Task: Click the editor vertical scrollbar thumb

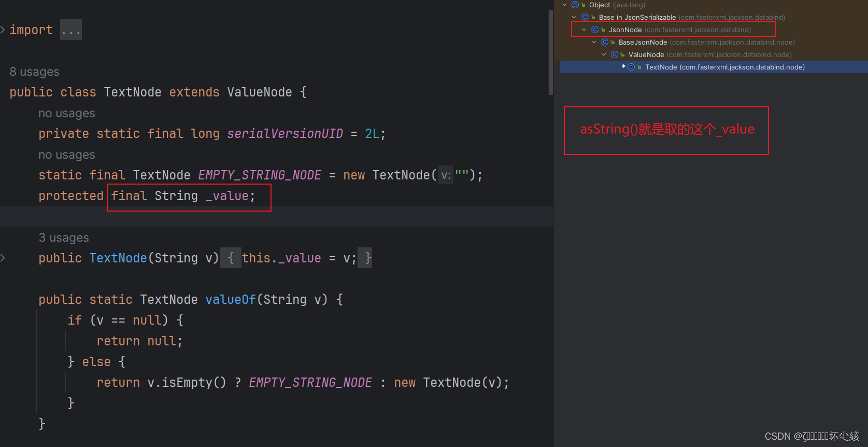Action: 551,52
